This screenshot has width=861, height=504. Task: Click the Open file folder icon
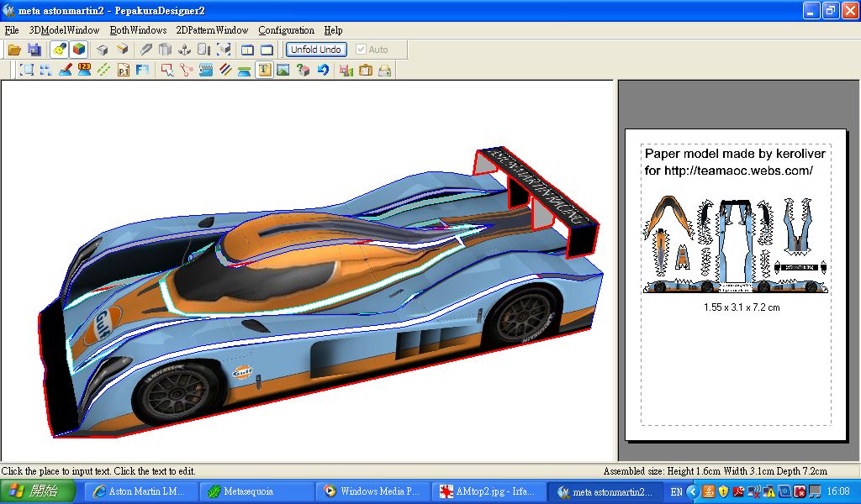click(x=14, y=50)
